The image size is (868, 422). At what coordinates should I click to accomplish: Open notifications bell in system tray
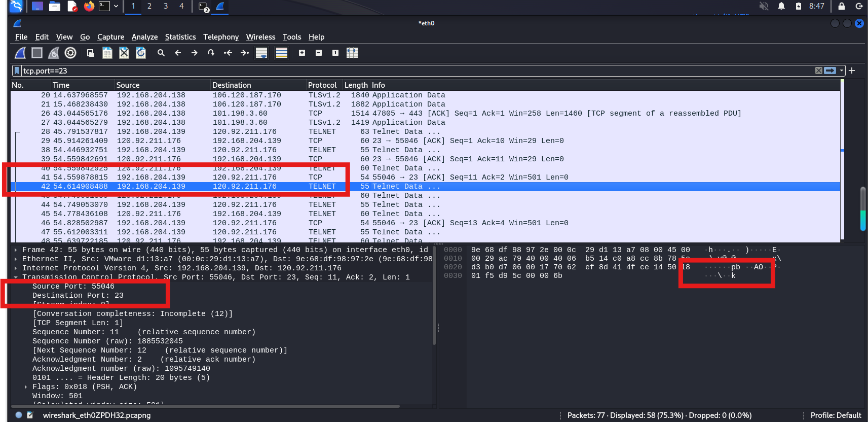click(781, 6)
